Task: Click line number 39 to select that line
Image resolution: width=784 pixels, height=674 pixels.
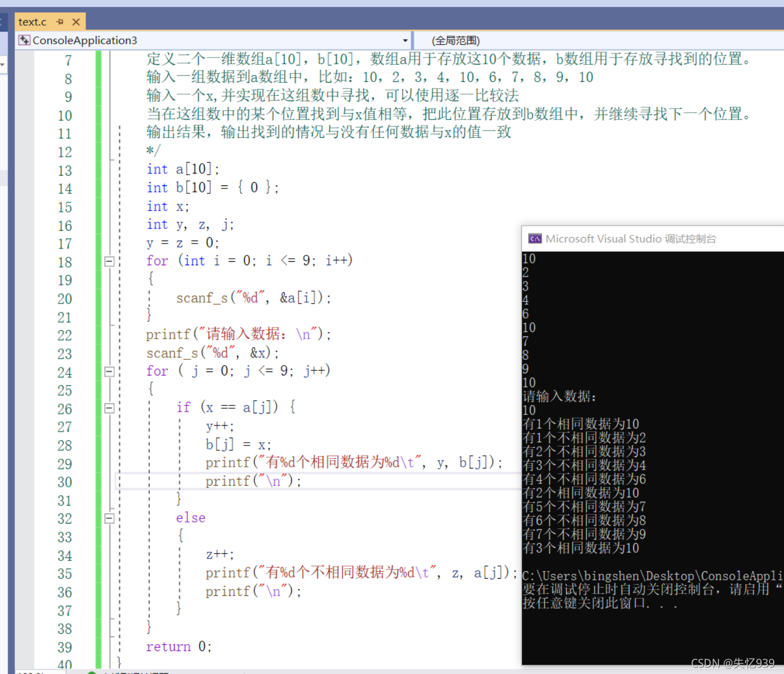Action: click(65, 646)
